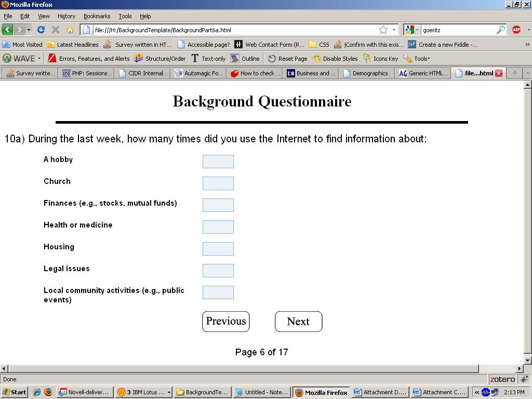Click Disable Styles in WAVE toolbar

click(x=335, y=58)
